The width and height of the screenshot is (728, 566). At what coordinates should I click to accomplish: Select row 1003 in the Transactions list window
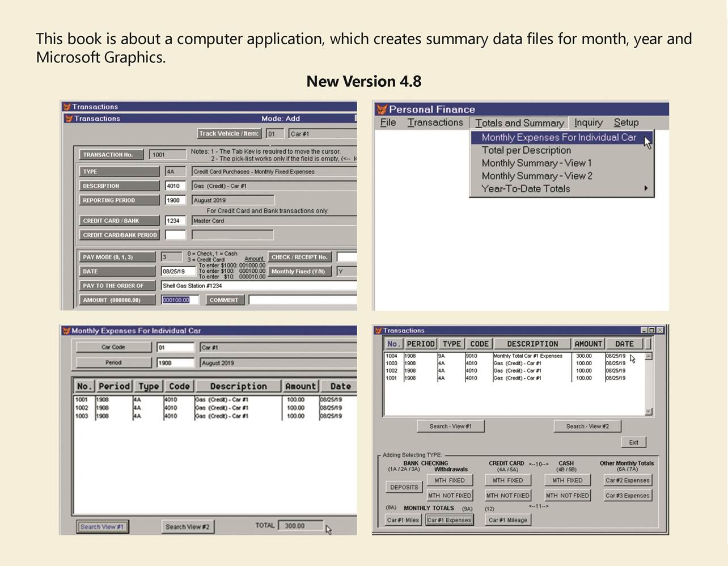514,364
